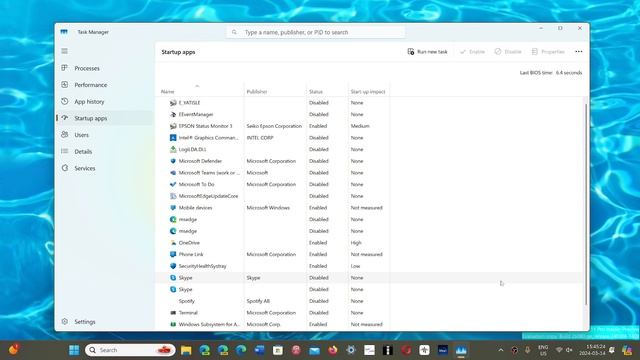Click the Spotify AB publisher cell

pos(258,301)
